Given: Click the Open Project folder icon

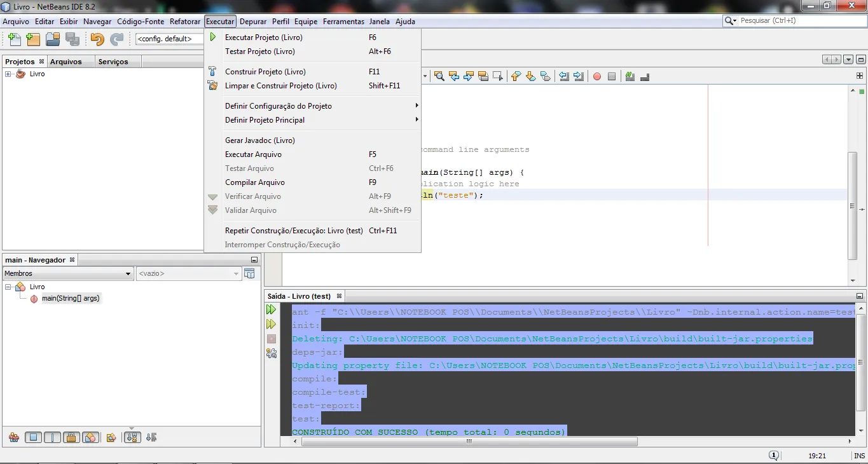Looking at the screenshot, I should pyautogui.click(x=53, y=39).
